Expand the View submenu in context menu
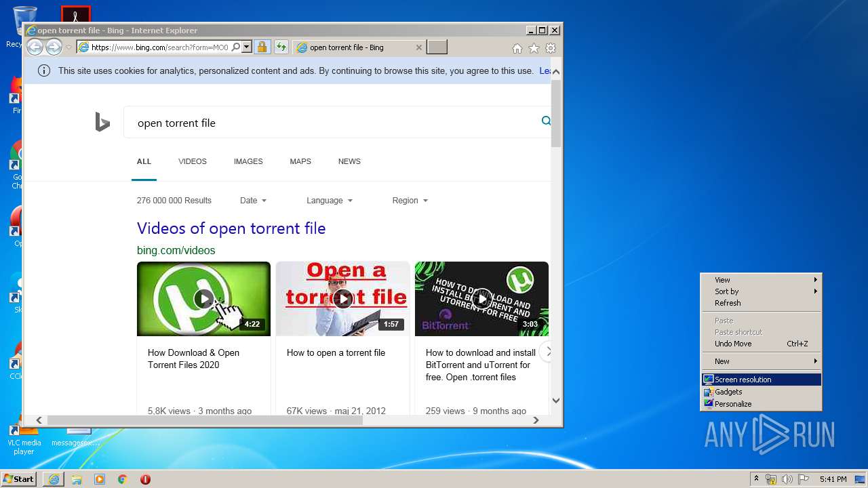868x488 pixels. pyautogui.click(x=761, y=280)
